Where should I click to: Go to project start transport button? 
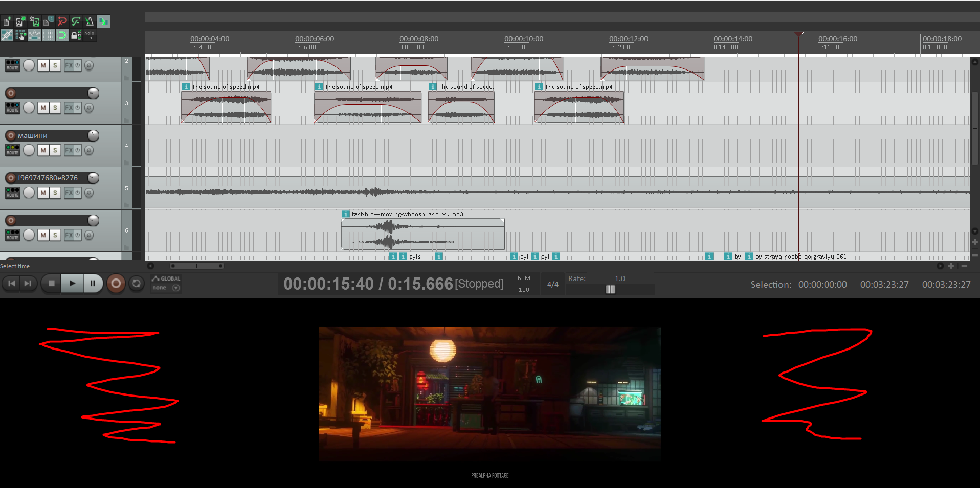coord(12,283)
